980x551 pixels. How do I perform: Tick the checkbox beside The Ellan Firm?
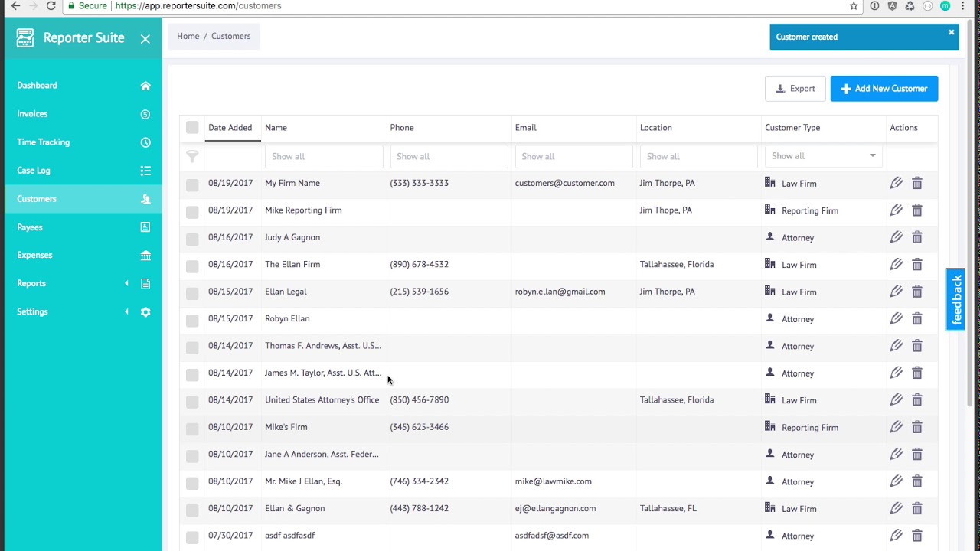pos(192,265)
